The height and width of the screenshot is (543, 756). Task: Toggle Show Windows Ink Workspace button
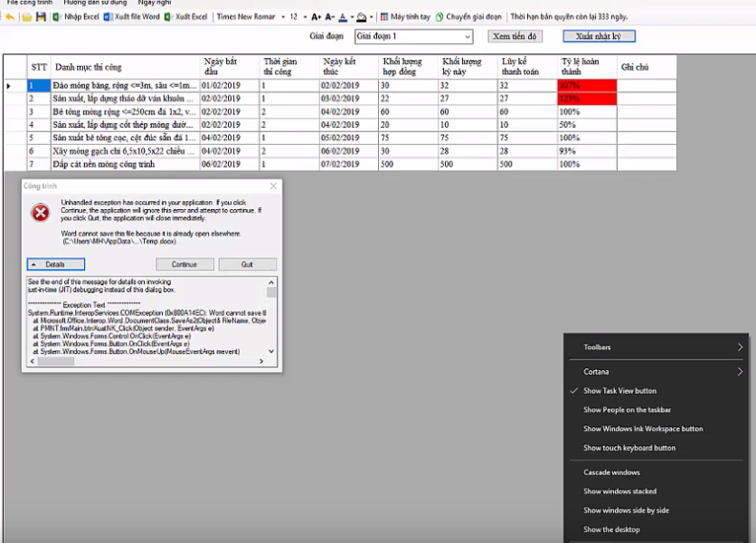(x=657, y=429)
